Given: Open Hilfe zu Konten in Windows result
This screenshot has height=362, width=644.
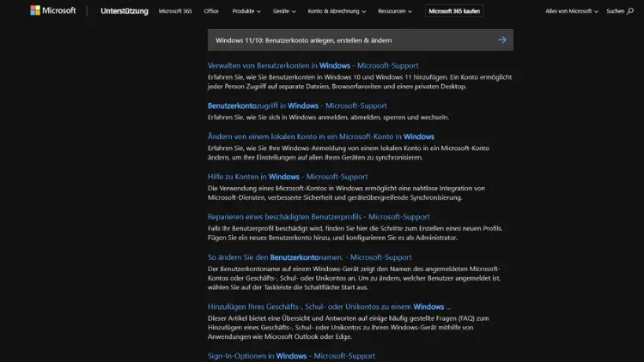Looking at the screenshot, I should coord(288,177).
